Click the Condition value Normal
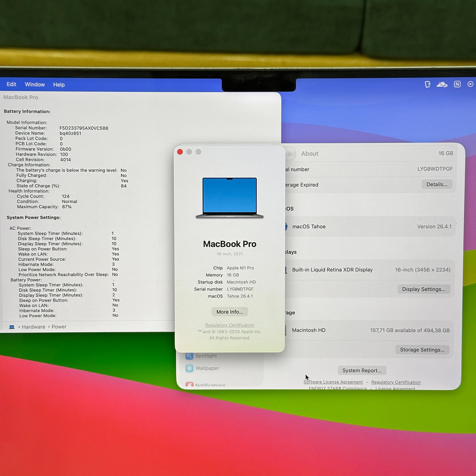 pyautogui.click(x=69, y=201)
